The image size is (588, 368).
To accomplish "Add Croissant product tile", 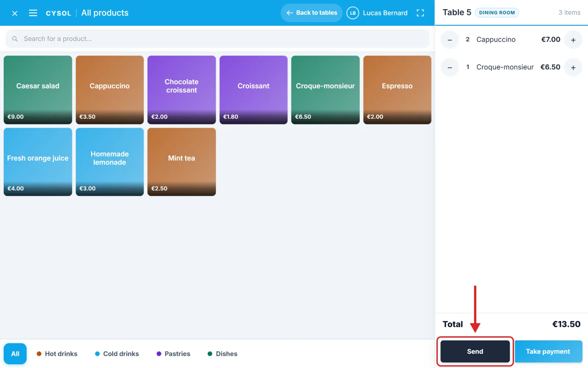I will point(254,90).
